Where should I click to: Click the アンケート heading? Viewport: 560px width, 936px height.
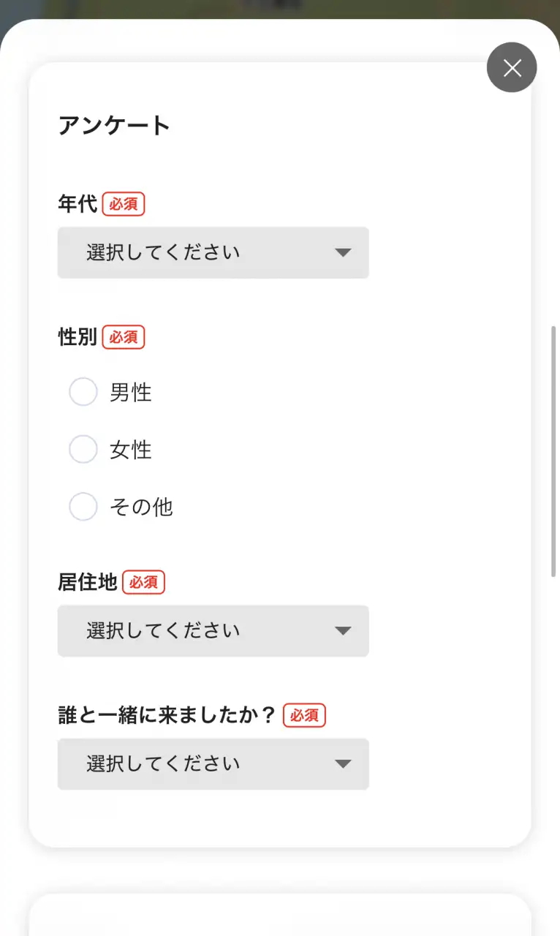pyautogui.click(x=114, y=126)
